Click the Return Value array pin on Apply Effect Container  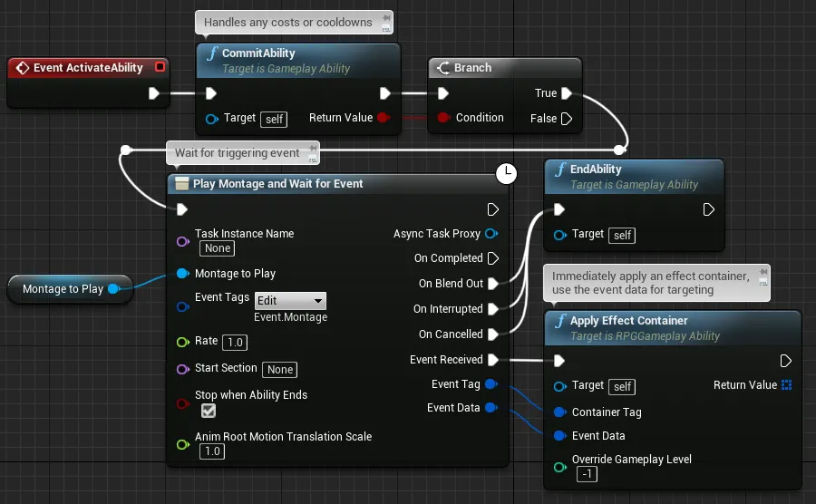coord(786,385)
